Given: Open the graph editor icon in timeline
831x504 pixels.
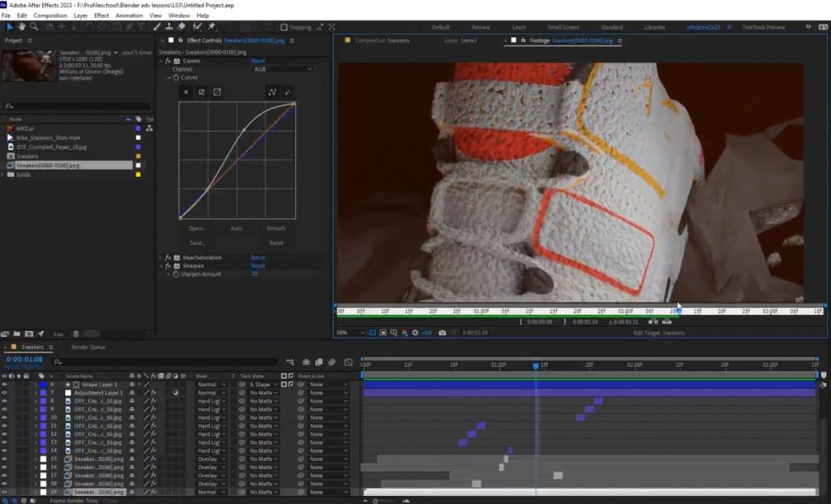Looking at the screenshot, I should (348, 362).
